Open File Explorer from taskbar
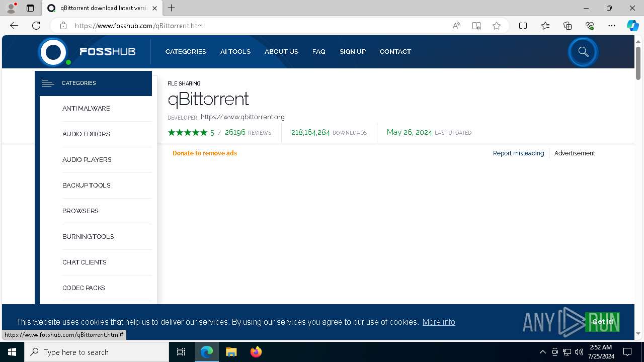The height and width of the screenshot is (362, 644). point(231,352)
